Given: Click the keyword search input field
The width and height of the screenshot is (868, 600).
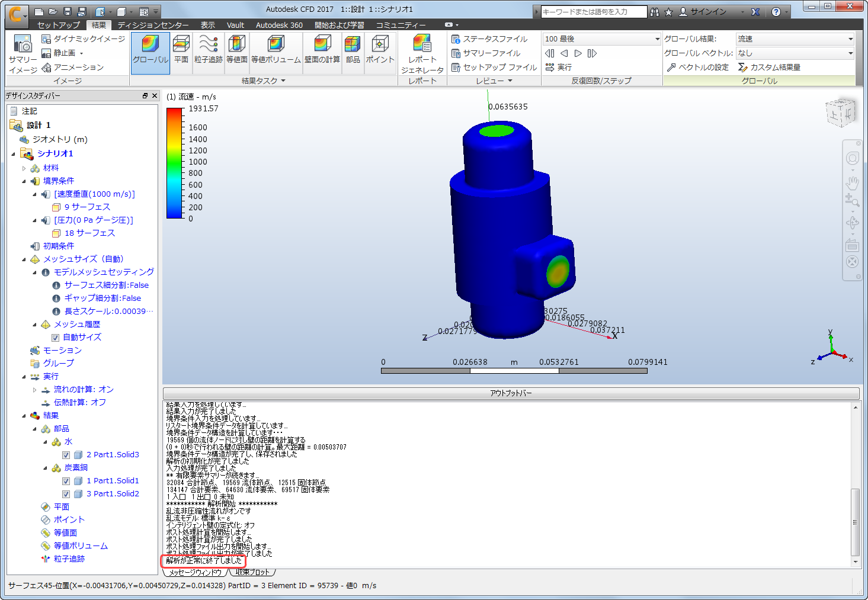Looking at the screenshot, I should 594,12.
